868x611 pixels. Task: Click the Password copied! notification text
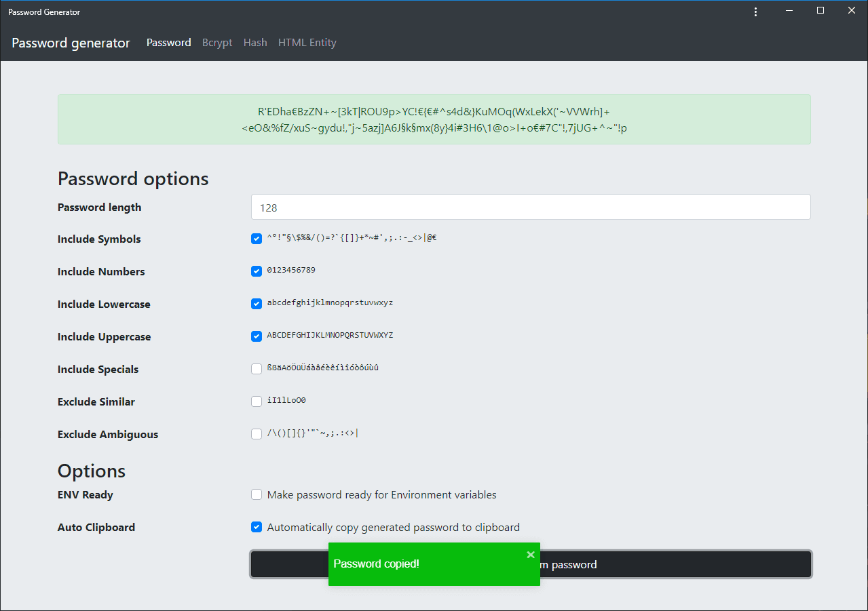click(x=377, y=564)
